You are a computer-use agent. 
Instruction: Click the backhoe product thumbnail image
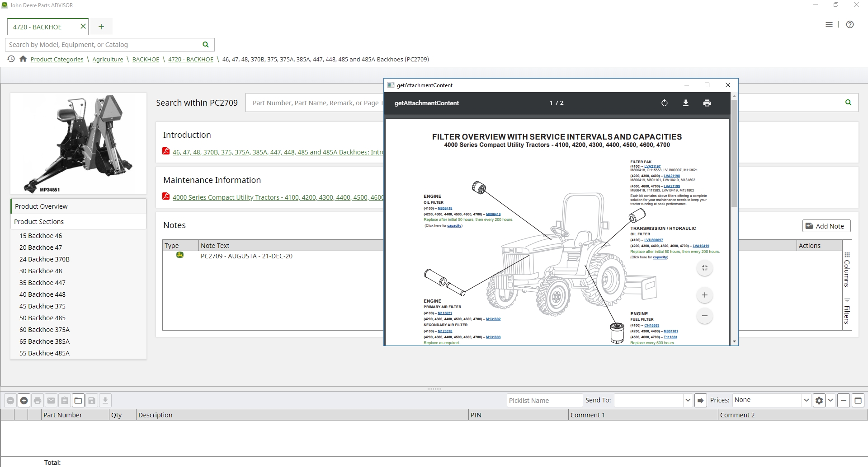pos(79,144)
